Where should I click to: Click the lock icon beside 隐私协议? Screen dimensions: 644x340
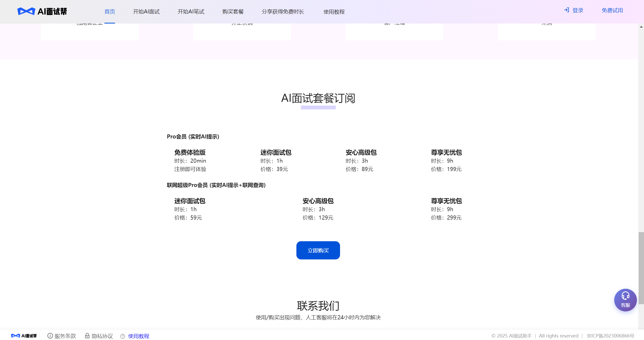pos(87,336)
